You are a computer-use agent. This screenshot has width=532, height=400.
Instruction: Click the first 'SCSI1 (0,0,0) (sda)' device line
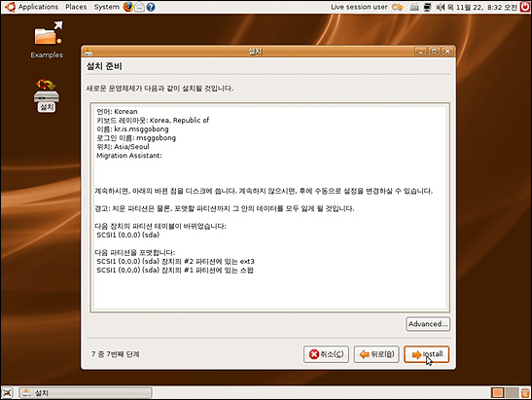point(128,235)
